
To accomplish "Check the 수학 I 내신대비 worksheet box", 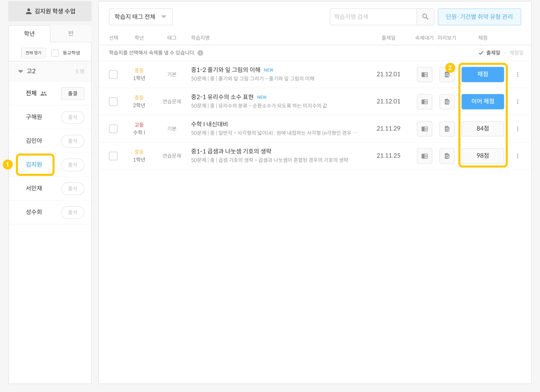I will (x=113, y=129).
